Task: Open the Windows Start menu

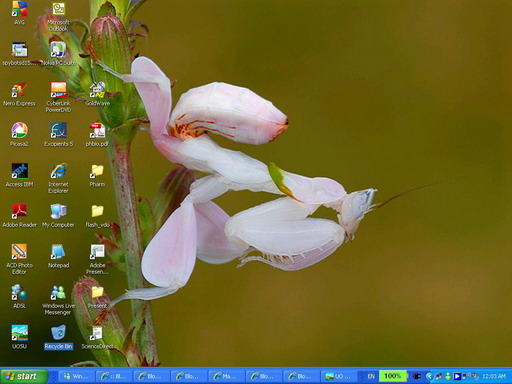Action: pos(24,376)
